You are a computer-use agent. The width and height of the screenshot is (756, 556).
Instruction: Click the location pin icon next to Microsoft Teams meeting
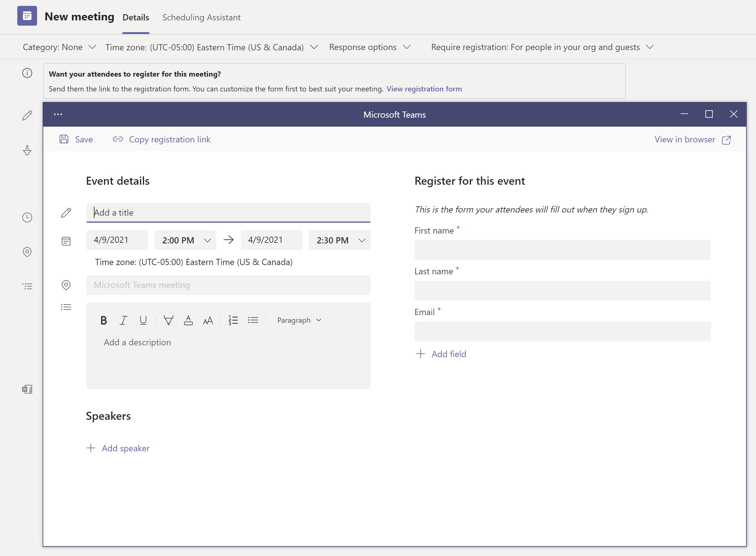click(x=66, y=285)
